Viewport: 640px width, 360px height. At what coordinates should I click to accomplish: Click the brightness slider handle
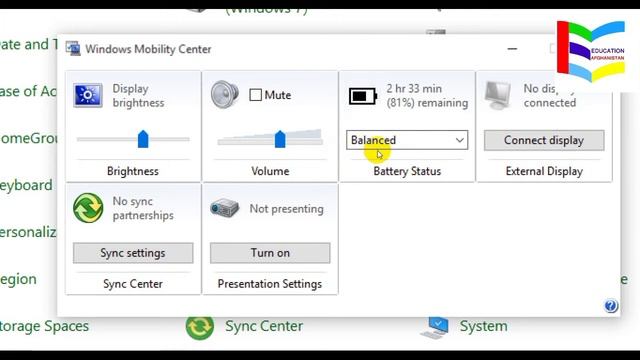coord(143,139)
